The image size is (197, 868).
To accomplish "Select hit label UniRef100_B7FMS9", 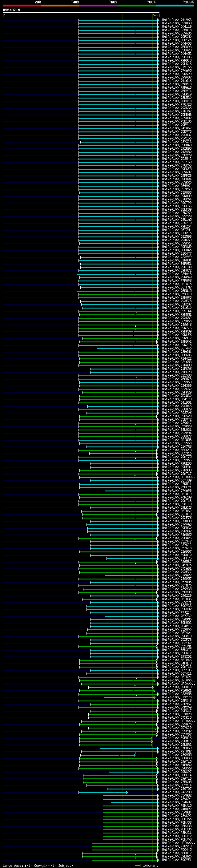I will (177, 748).
